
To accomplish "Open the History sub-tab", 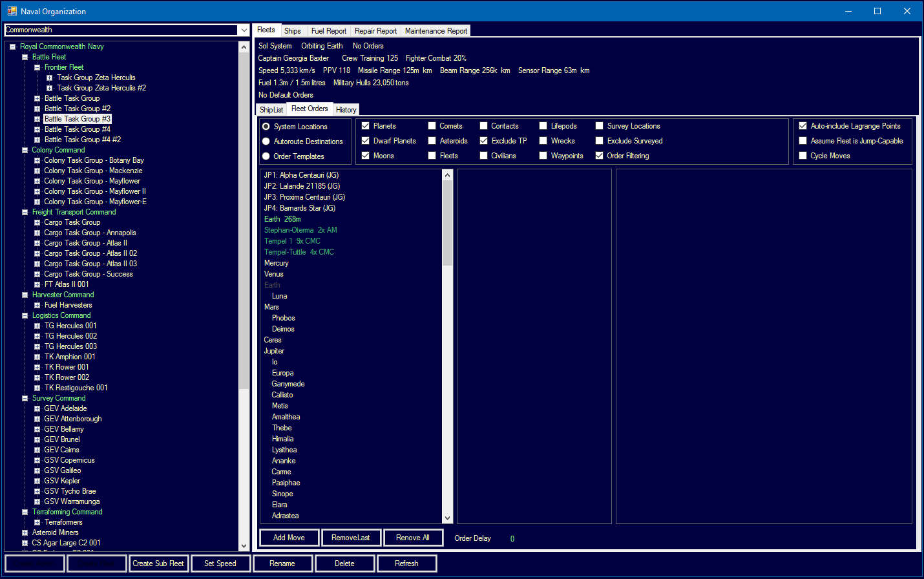I will tap(346, 110).
